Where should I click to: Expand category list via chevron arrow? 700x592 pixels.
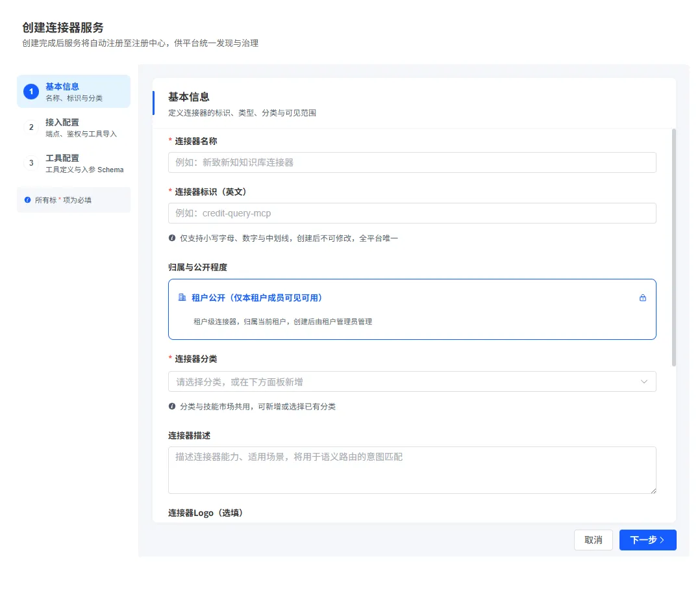[644, 381]
